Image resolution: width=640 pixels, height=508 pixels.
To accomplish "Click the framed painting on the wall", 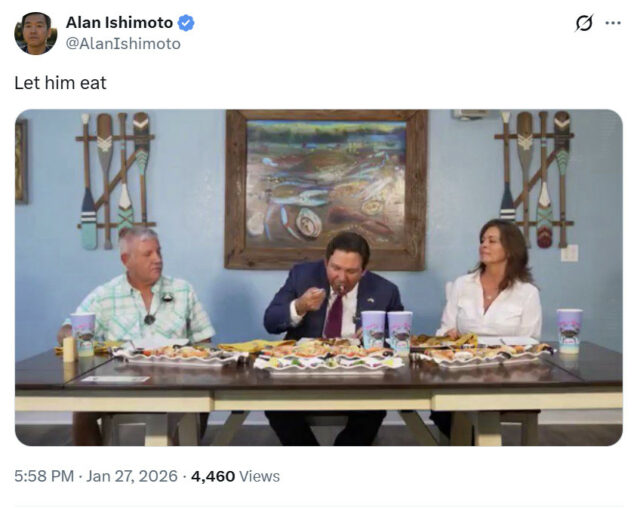I will coord(326,189).
